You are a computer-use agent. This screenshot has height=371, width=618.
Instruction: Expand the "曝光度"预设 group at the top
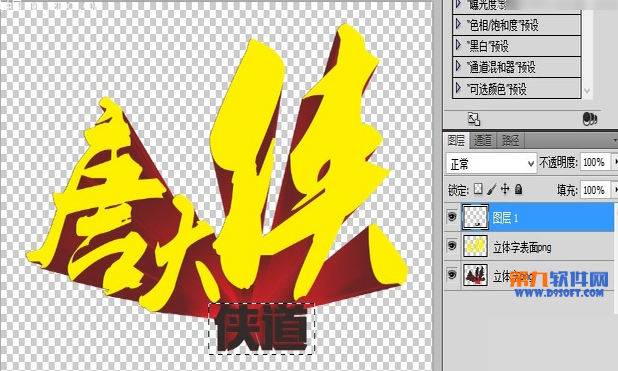point(458,5)
